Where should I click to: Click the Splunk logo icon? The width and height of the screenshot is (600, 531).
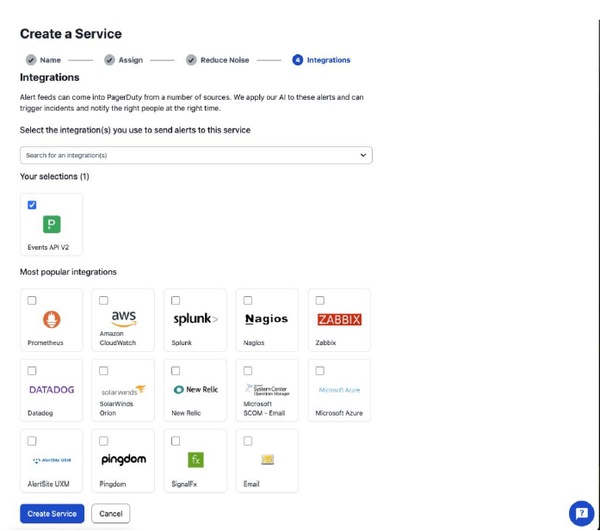(x=195, y=319)
